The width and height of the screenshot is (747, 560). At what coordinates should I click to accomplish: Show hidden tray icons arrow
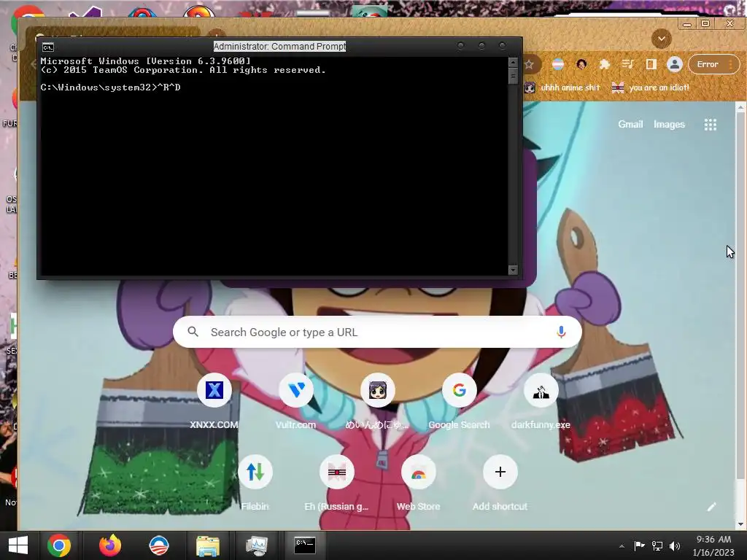tap(622, 546)
